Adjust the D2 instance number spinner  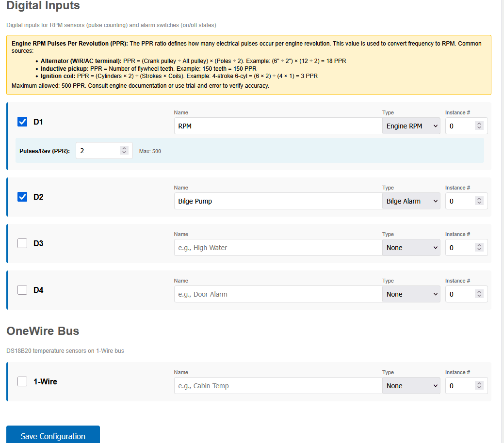[479, 201]
